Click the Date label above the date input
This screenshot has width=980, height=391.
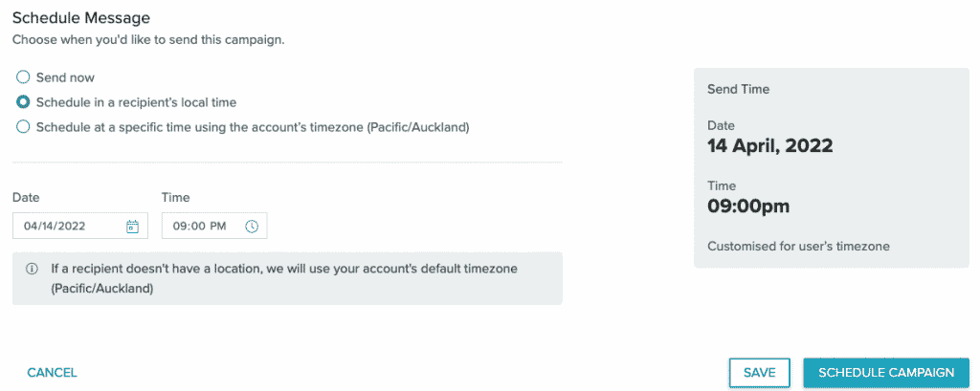point(26,198)
